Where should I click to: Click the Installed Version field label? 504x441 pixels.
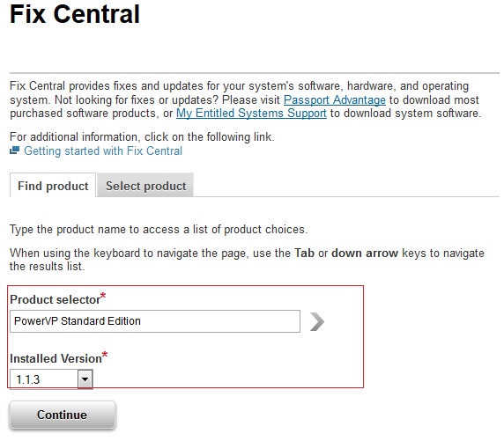click(56, 358)
